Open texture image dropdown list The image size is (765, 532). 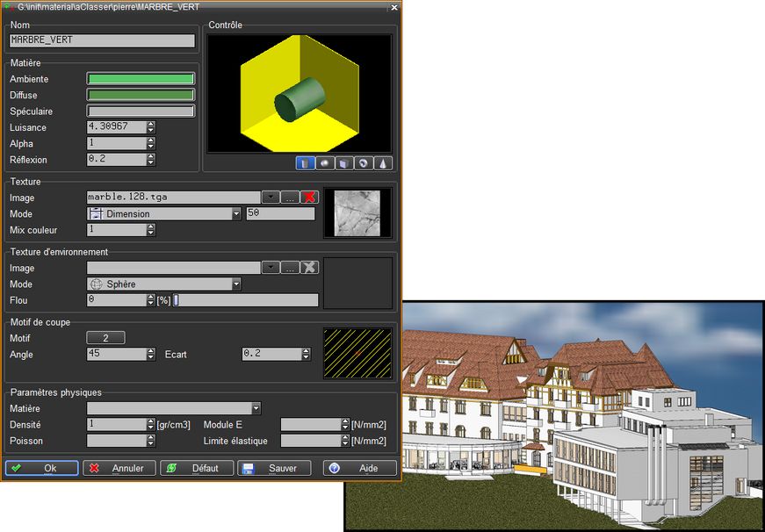pos(271,198)
